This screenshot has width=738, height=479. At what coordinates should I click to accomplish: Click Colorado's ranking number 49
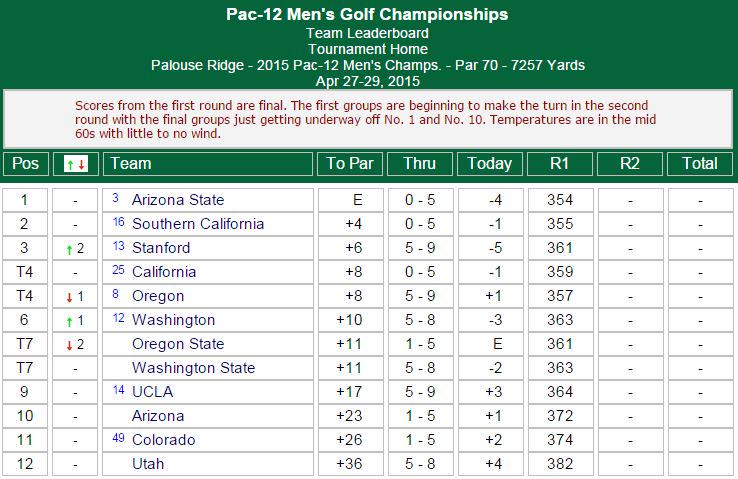pos(119,438)
